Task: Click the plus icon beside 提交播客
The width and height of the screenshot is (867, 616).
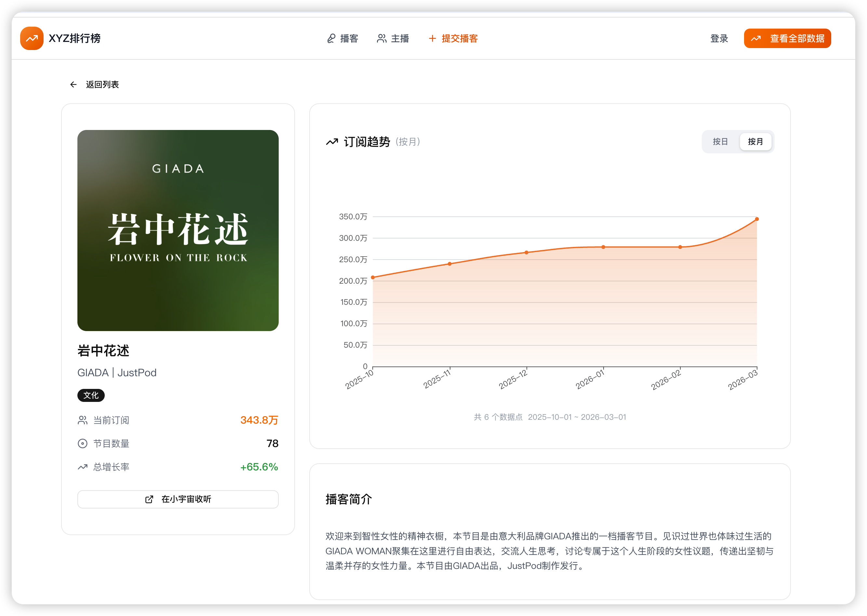Action: tap(432, 39)
